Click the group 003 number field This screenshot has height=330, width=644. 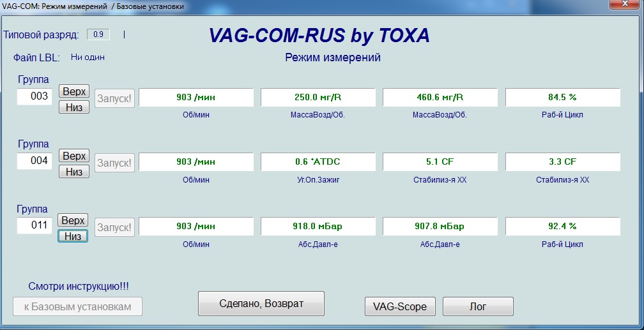coord(34,96)
